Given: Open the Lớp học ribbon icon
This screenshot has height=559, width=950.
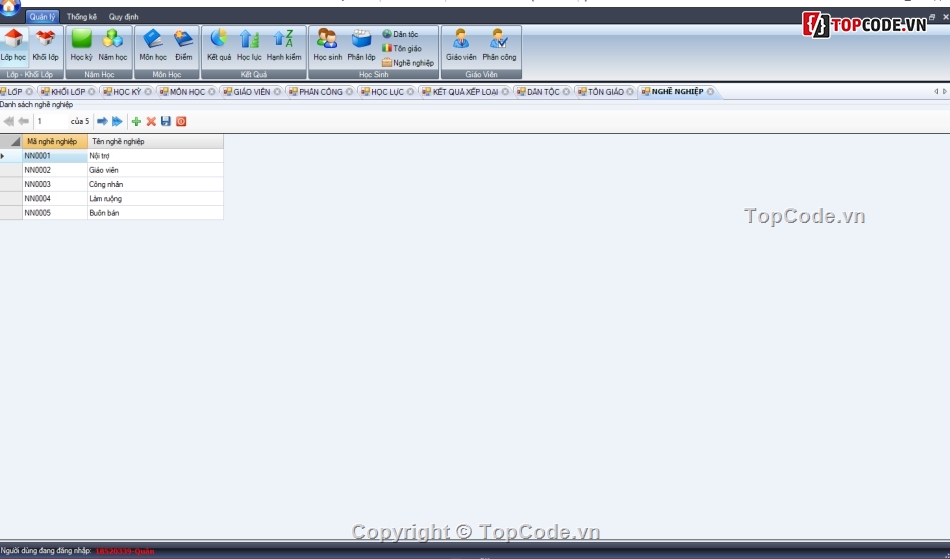Looking at the screenshot, I should (x=14, y=45).
